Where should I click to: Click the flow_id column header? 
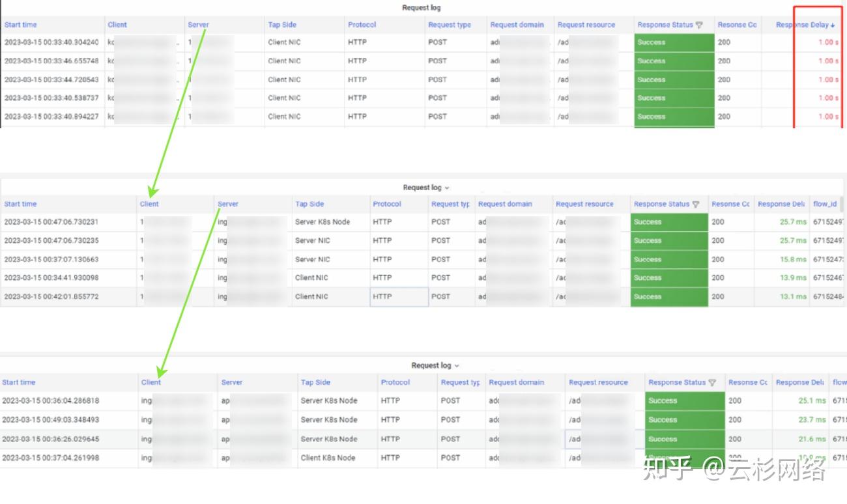825,204
